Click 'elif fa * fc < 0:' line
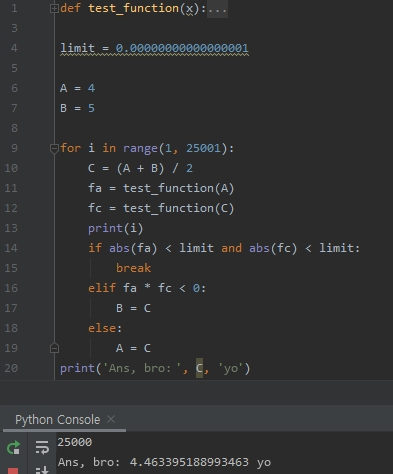 [147, 288]
